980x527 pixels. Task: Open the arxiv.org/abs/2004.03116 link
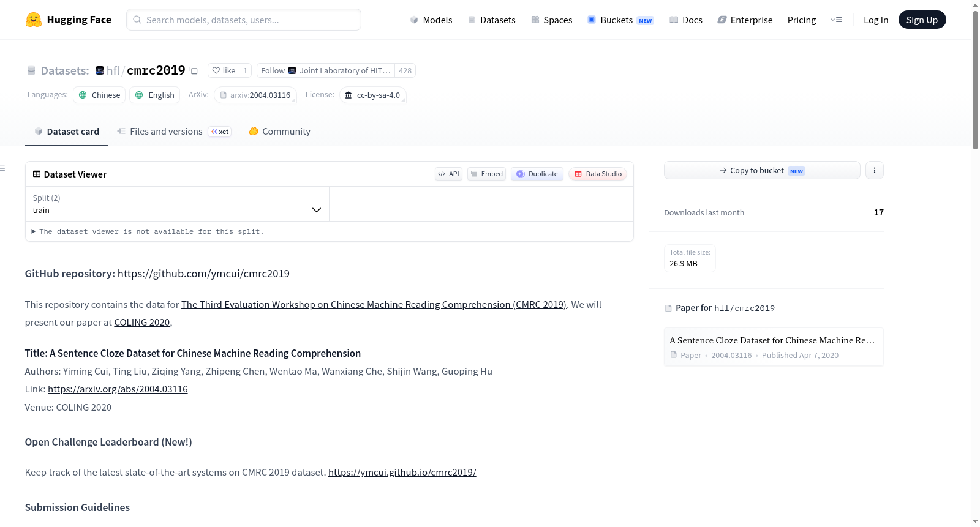coord(118,389)
